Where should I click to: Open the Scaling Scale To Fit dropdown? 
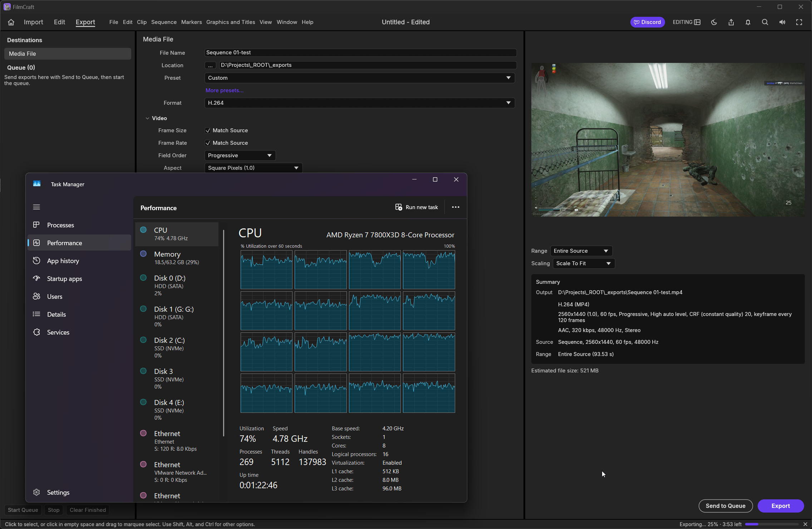point(584,263)
